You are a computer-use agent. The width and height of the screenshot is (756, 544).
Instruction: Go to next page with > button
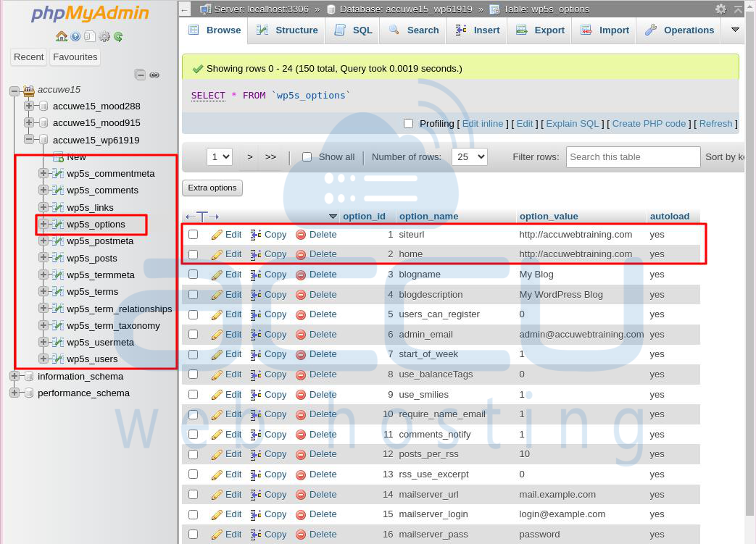[x=250, y=156]
